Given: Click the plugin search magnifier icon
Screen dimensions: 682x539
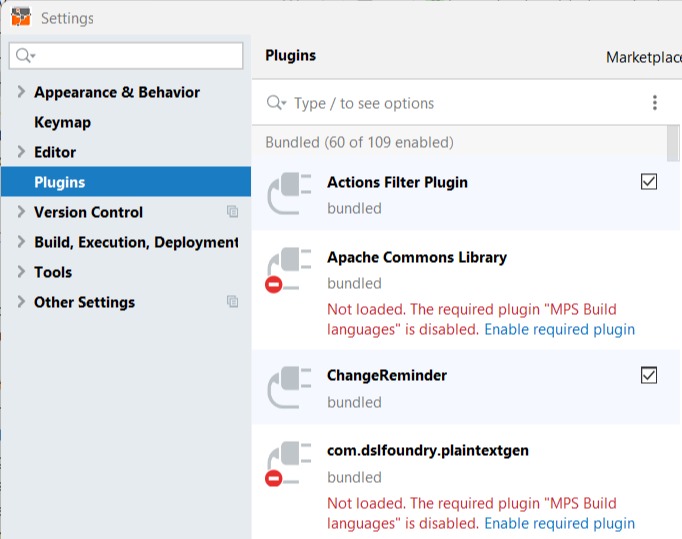Looking at the screenshot, I should coord(276,103).
